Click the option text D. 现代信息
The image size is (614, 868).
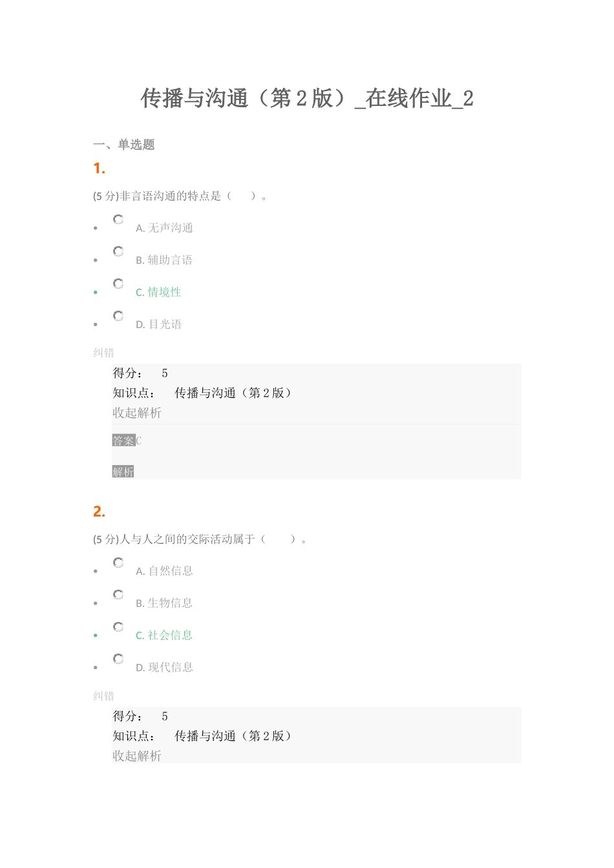[x=164, y=668]
